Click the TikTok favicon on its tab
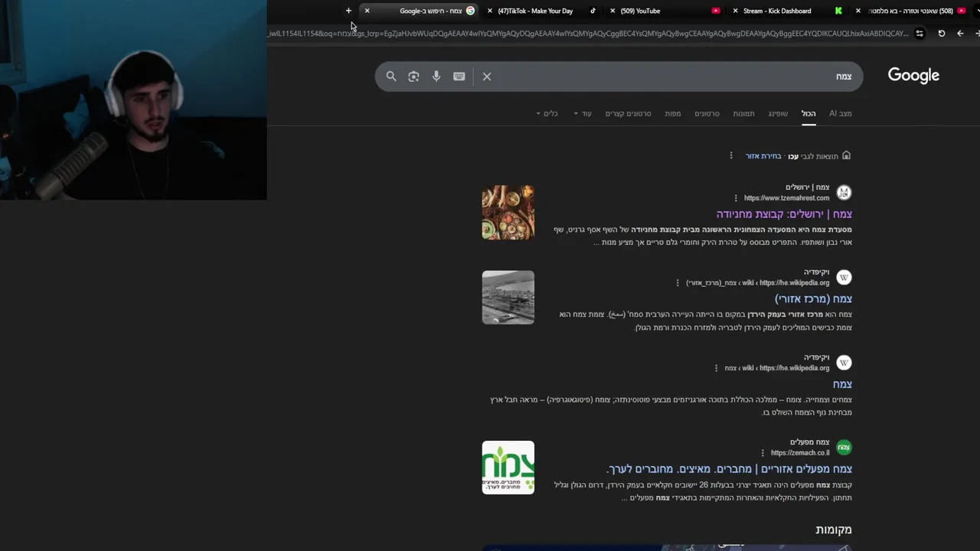Image resolution: width=980 pixels, height=551 pixels. 593,11
